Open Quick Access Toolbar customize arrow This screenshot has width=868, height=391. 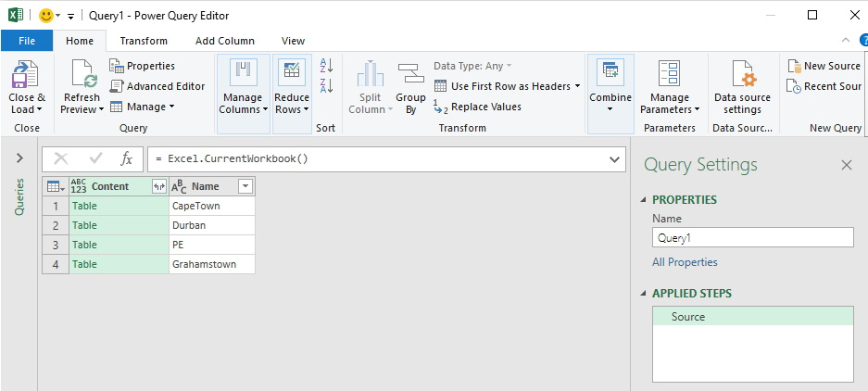pos(70,16)
